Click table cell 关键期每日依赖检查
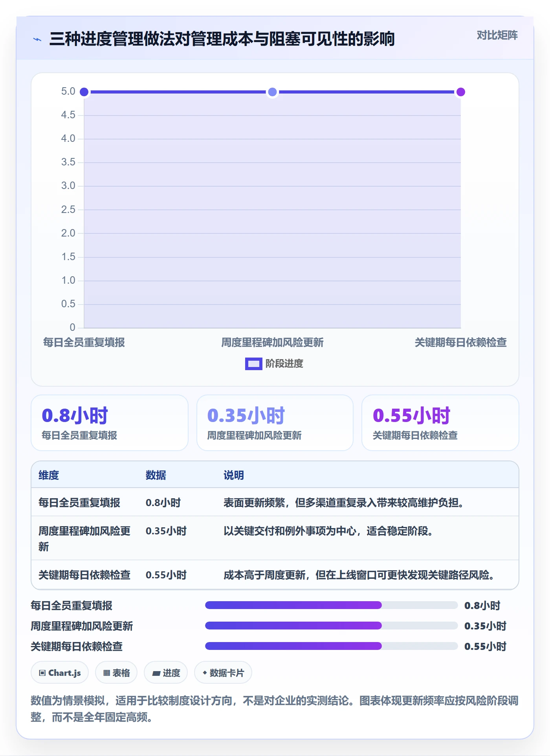 coord(84,575)
